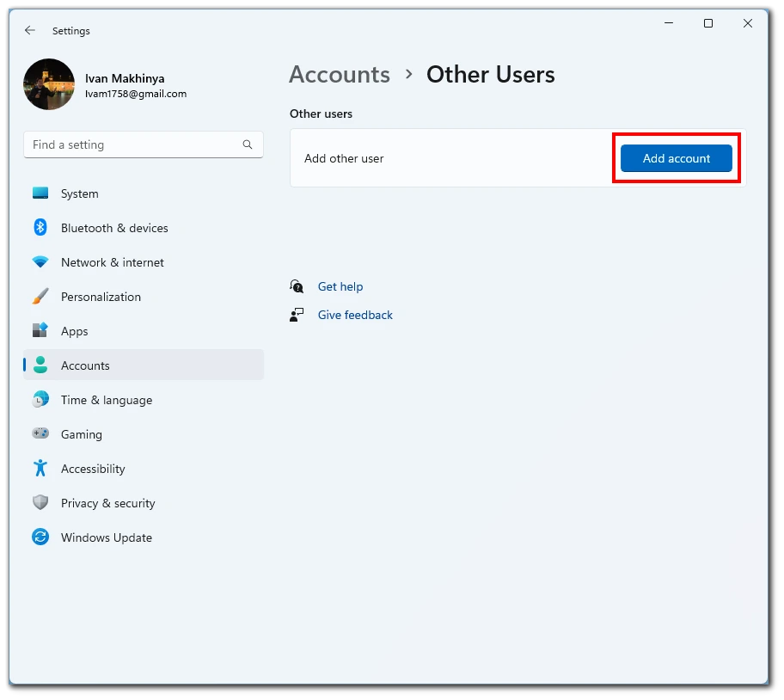784x700 pixels.
Task: Select the Network & internet Wi-Fi icon
Action: (x=40, y=262)
